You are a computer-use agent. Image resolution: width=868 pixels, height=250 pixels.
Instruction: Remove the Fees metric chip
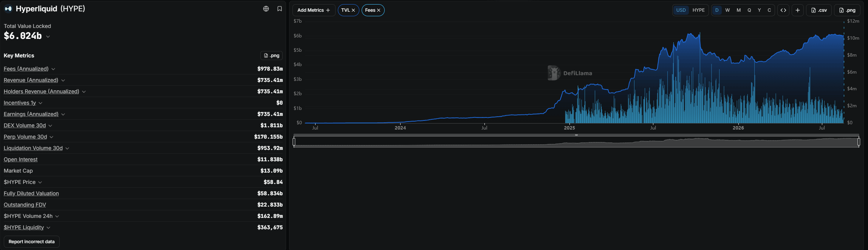click(x=379, y=10)
